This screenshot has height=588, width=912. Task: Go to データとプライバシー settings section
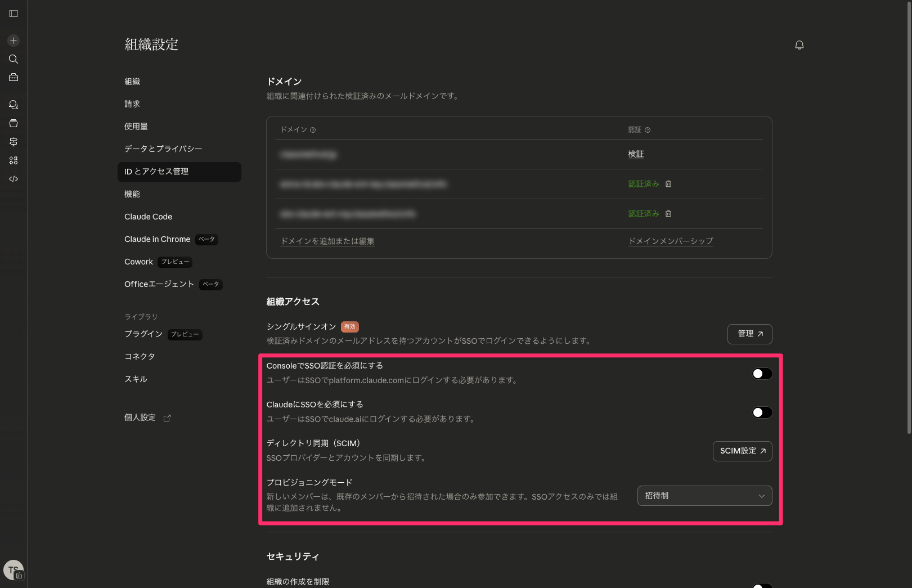(163, 149)
